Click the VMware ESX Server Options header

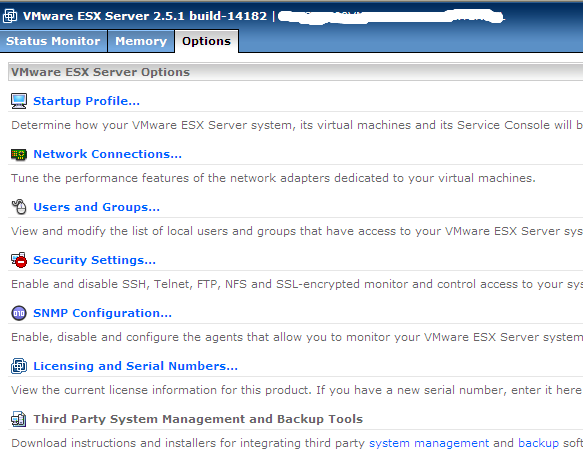pyautogui.click(x=295, y=72)
